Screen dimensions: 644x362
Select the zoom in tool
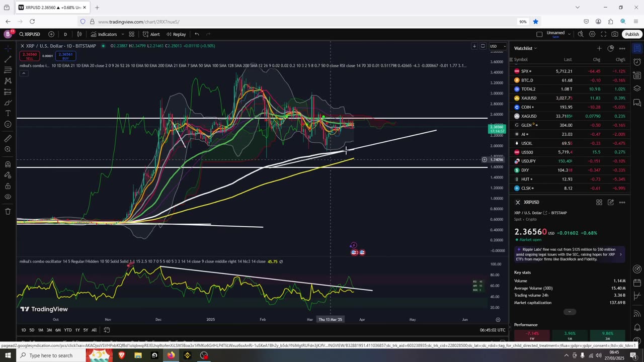coord(8,149)
